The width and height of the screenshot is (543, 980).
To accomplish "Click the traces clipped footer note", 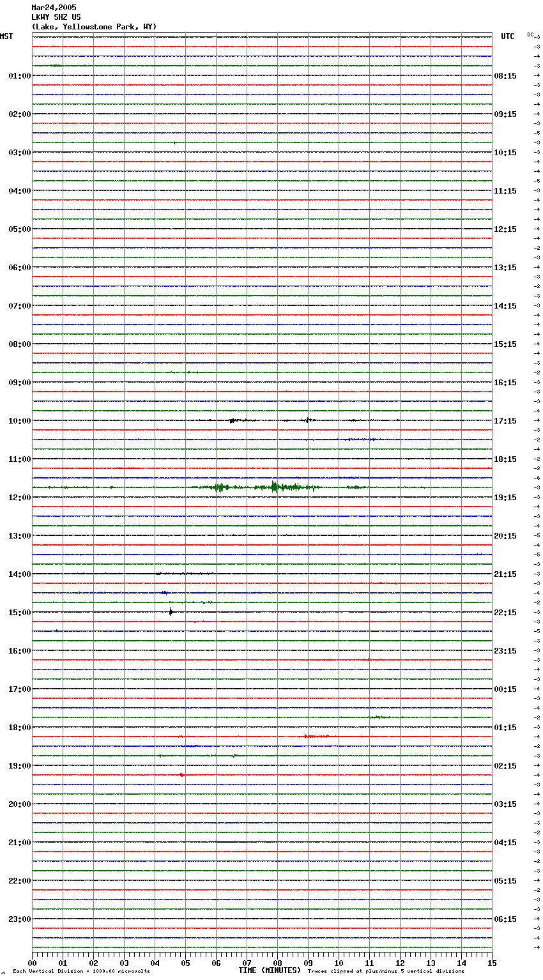I will [386, 971].
